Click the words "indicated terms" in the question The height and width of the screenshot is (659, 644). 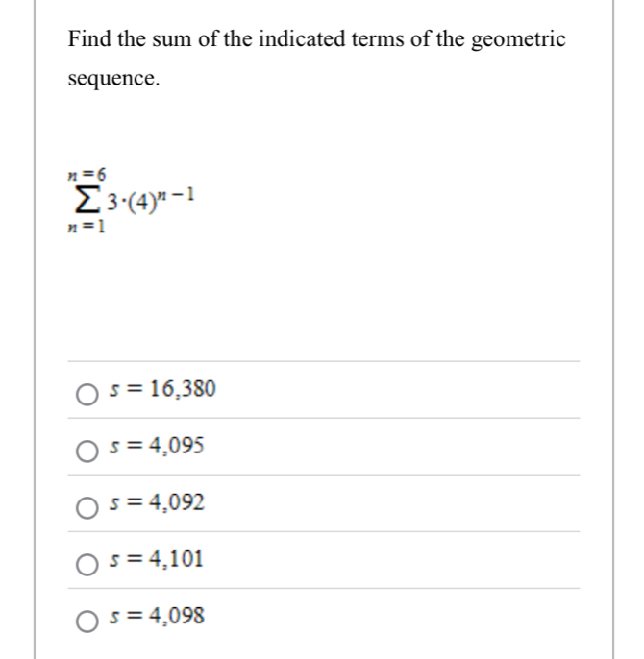click(x=299, y=40)
